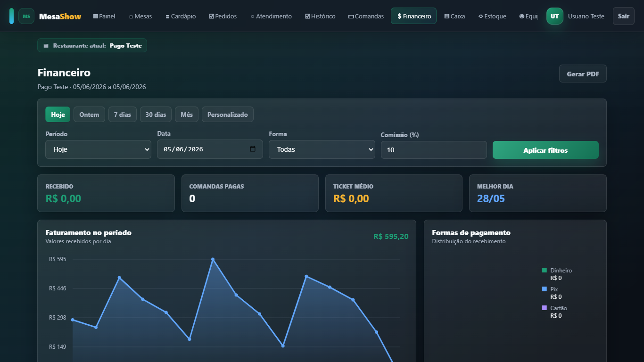Open the partially visible Equipe nav item
The width and height of the screenshot is (644, 362).
pos(528,16)
